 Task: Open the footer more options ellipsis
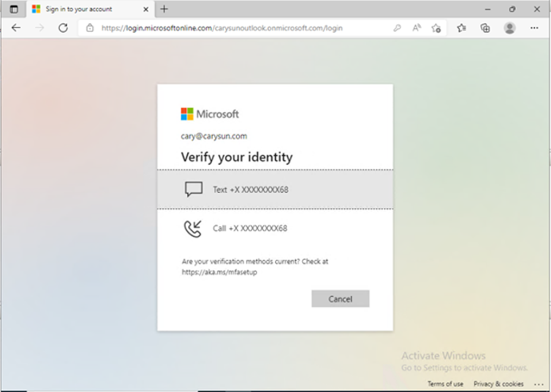[539, 384]
